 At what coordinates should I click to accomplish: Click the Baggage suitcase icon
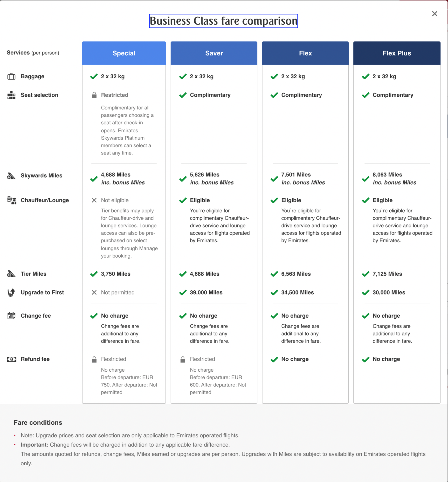click(x=11, y=77)
